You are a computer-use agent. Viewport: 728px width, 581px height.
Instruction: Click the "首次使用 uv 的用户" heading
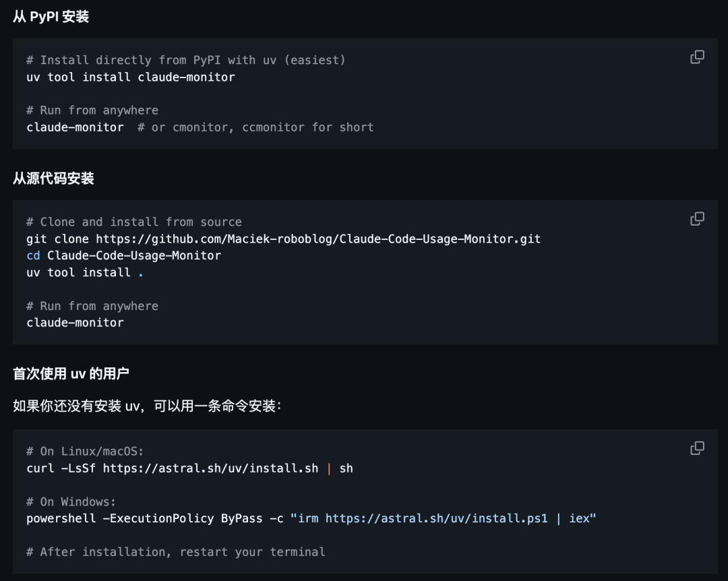71,373
